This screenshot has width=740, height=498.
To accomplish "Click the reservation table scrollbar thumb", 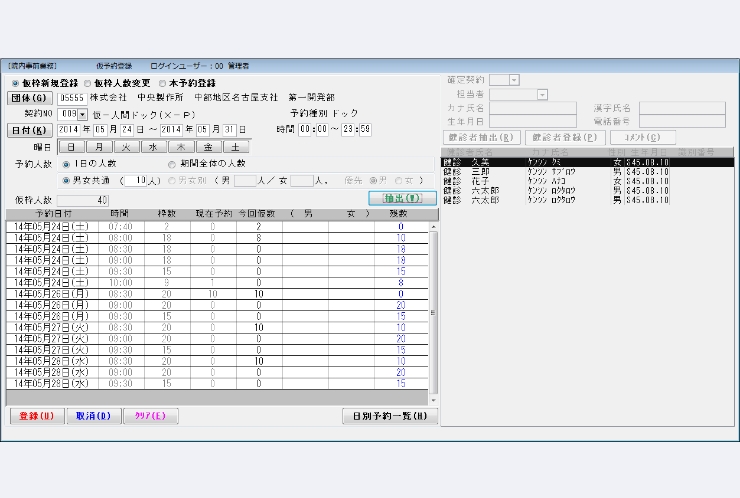I will (433, 312).
